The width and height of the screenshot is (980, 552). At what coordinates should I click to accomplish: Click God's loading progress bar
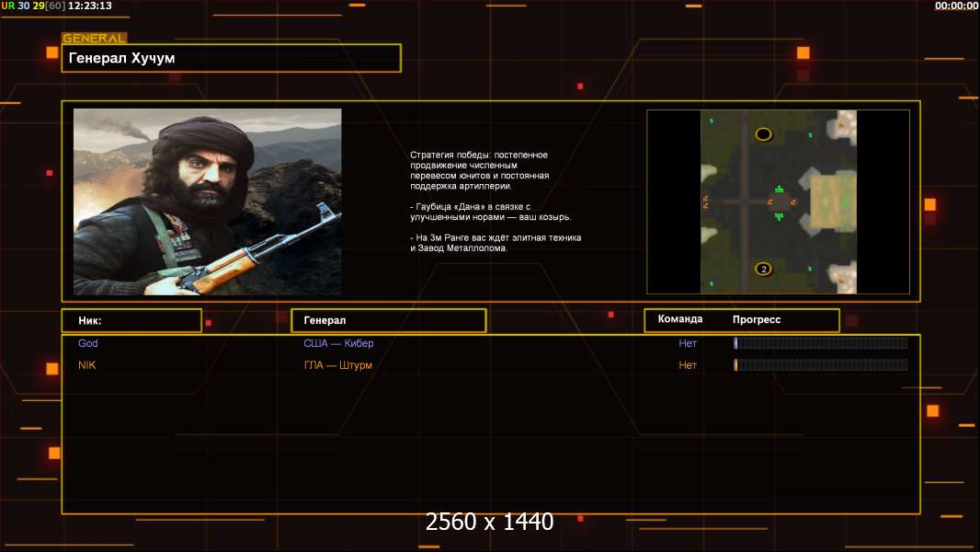click(821, 342)
